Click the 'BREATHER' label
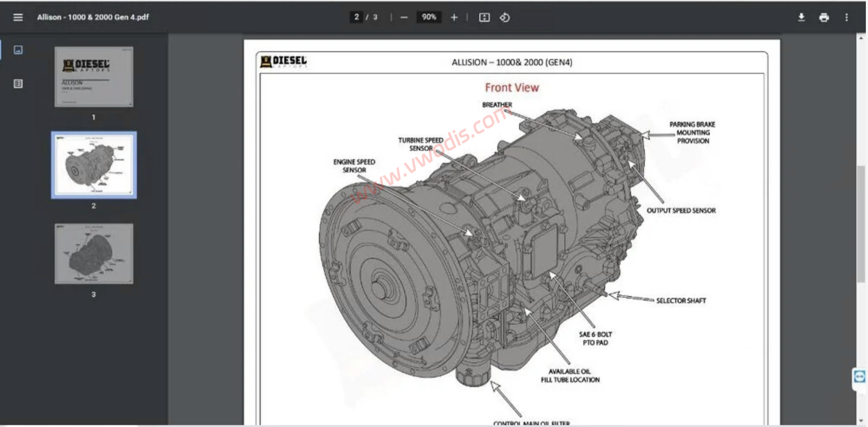 point(497,105)
